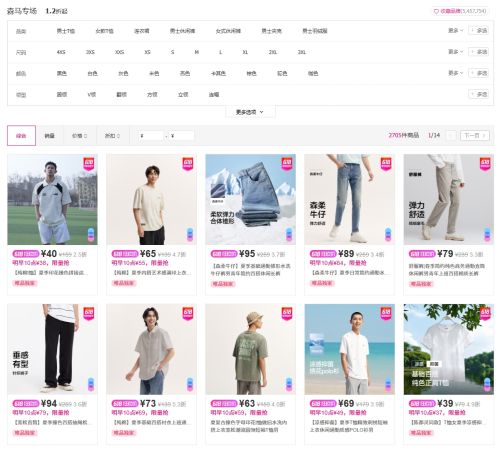This screenshot has height=453, width=500.
Task: Click 618 badge on ¥73 striped shirt
Action: [188, 313]
